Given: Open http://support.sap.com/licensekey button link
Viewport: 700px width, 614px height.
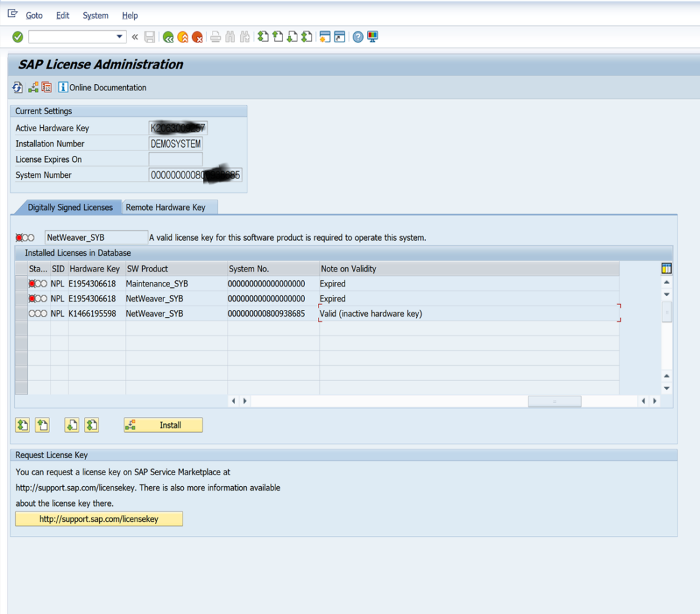Looking at the screenshot, I should pos(99,519).
